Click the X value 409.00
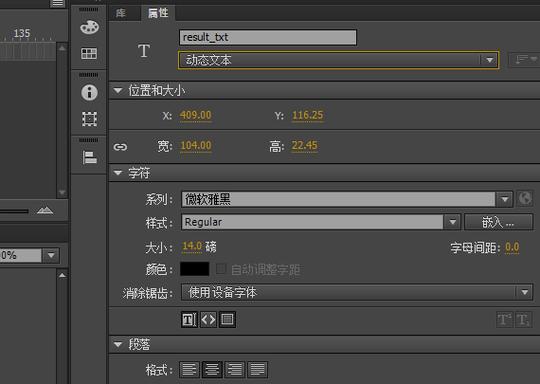540x384 pixels. pyautogui.click(x=196, y=115)
